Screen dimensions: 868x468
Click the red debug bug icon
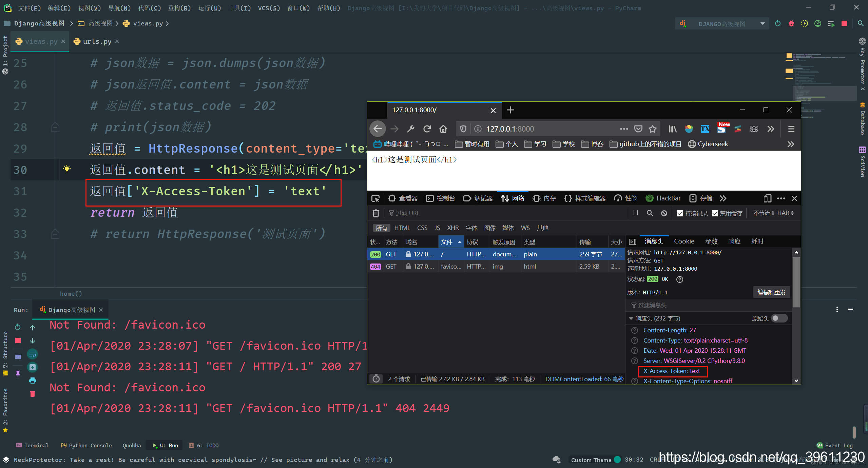791,23
